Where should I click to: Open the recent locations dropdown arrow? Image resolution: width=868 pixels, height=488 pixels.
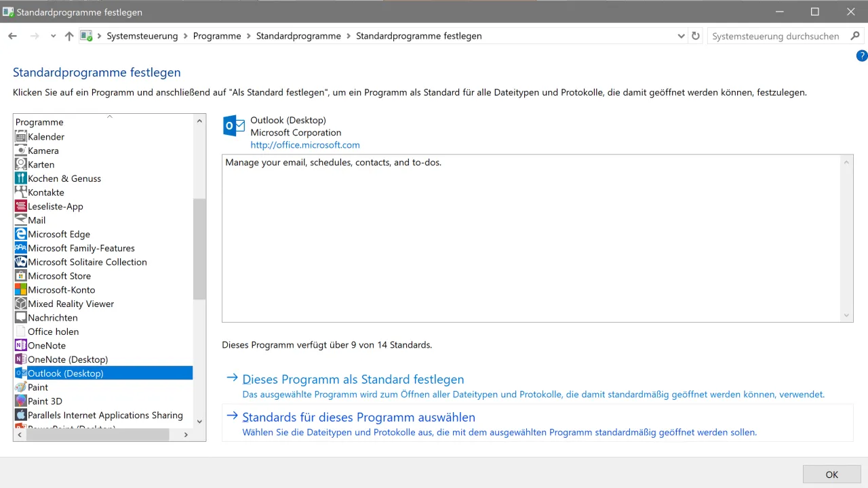click(x=53, y=36)
